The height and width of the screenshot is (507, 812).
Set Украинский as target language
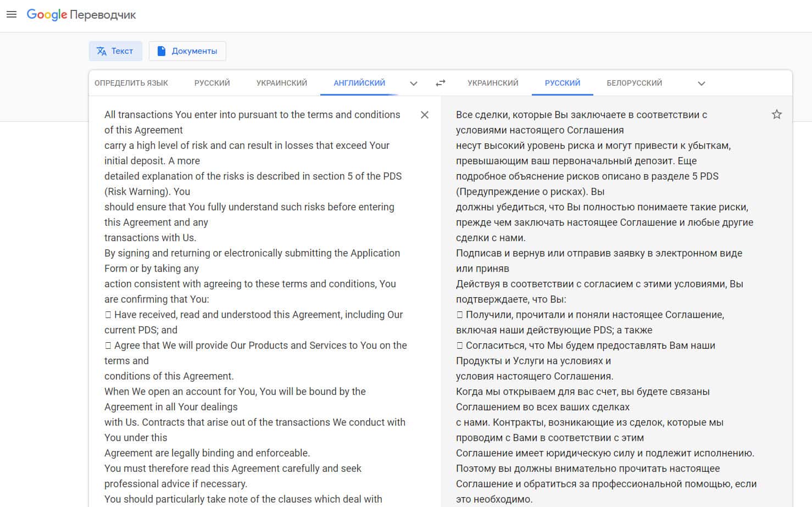pyautogui.click(x=493, y=83)
